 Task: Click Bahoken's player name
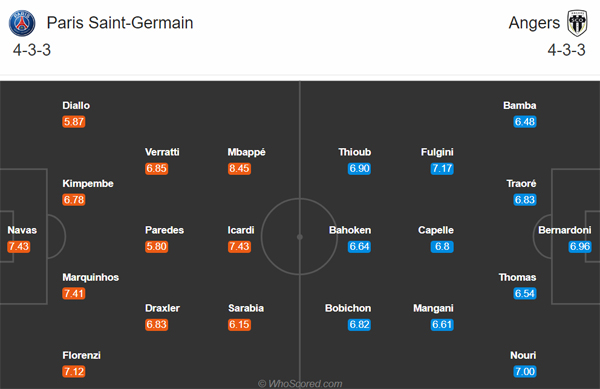point(350,230)
